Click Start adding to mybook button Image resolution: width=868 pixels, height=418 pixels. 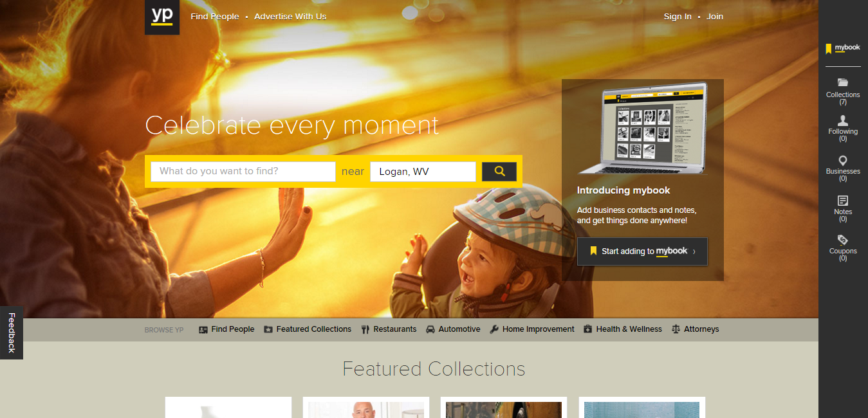click(x=642, y=251)
